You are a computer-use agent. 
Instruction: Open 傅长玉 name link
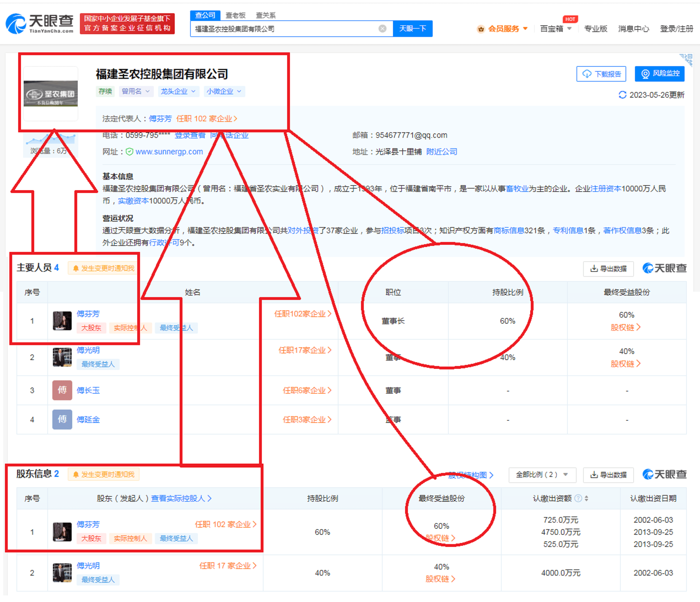click(x=88, y=390)
